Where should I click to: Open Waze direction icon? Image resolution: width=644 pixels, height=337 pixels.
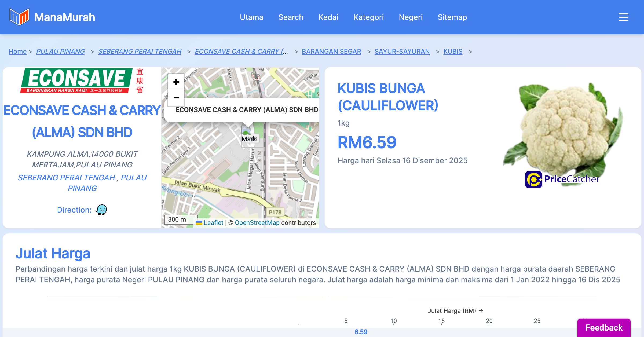pos(101,210)
